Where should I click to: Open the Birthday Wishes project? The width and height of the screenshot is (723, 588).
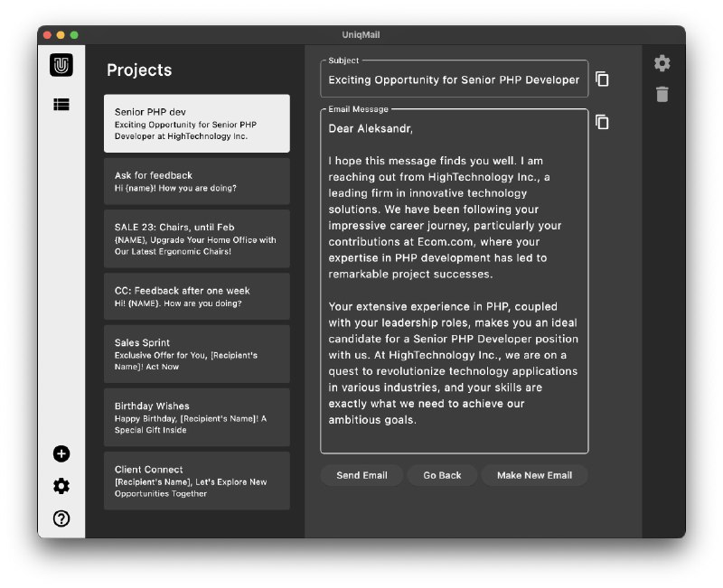tap(197, 417)
